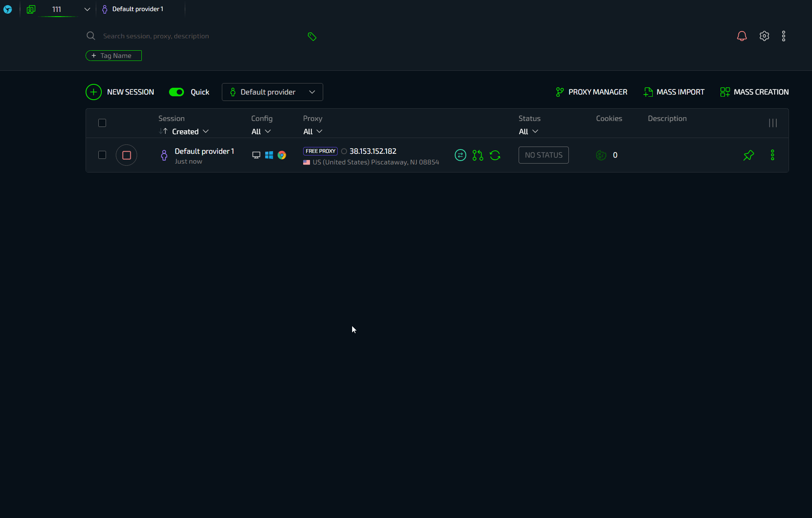Open the Created sort dropdown
Image resolution: width=812 pixels, height=518 pixels.
tap(190, 132)
